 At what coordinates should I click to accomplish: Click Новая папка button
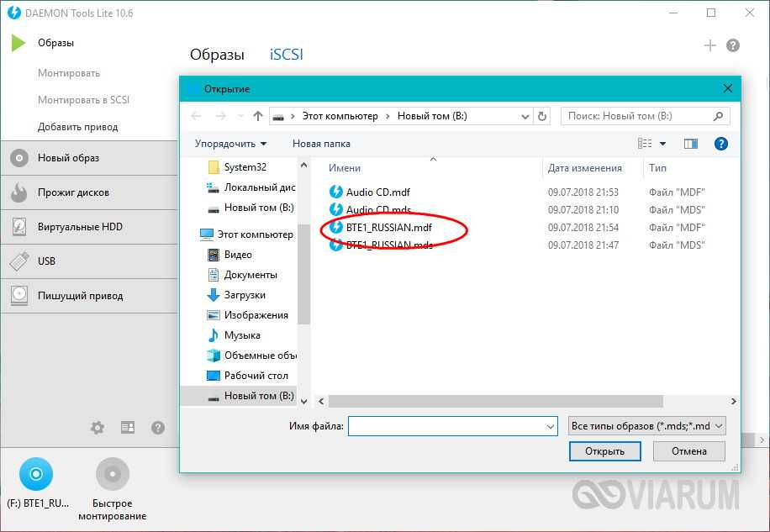point(321,144)
